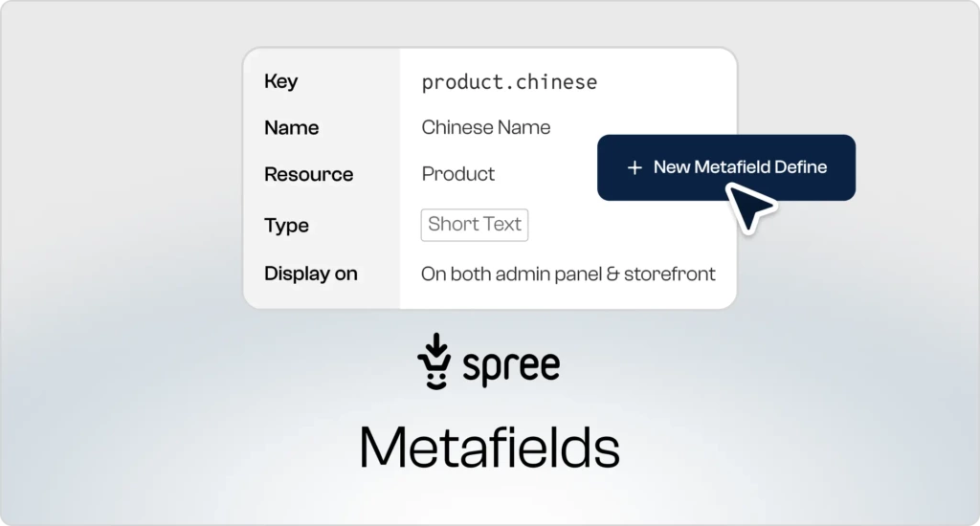980x526 pixels.
Task: Choose the Product resource value
Action: pyautogui.click(x=458, y=174)
